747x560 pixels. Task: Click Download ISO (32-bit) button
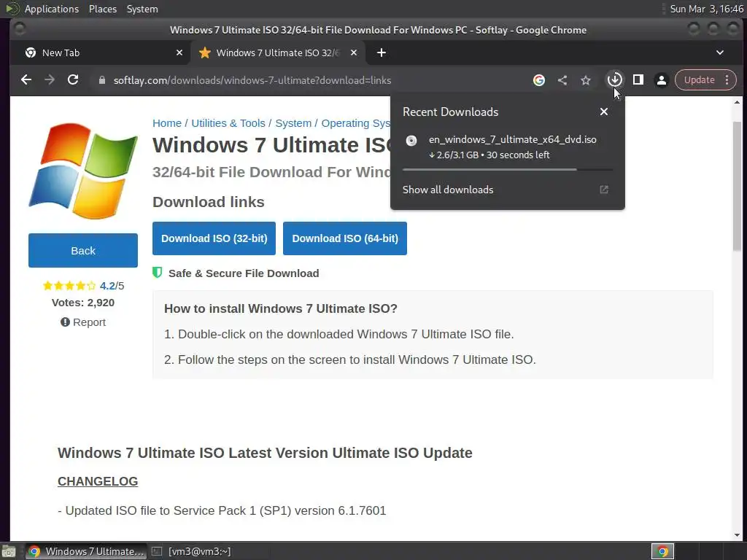point(214,238)
